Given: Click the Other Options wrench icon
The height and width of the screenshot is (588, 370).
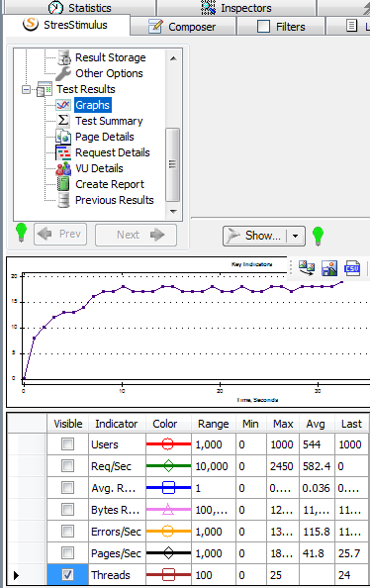Looking at the screenshot, I should pyautogui.click(x=63, y=73).
